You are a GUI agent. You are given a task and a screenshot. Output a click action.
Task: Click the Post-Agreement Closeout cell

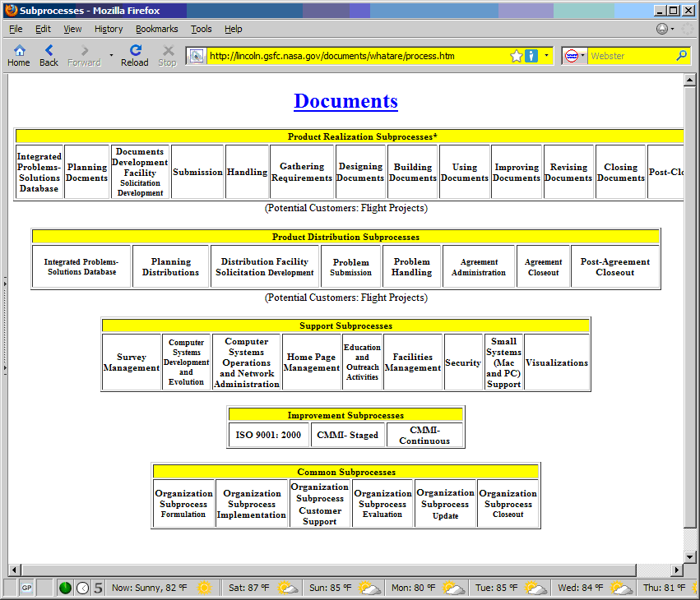615,267
